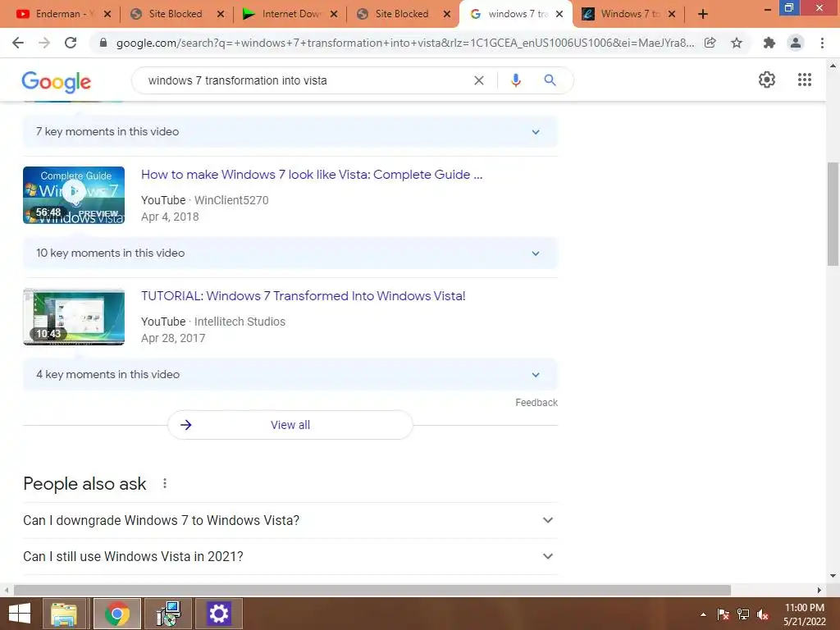The width and height of the screenshot is (840, 630).
Task: Open Windows Start menu
Action: pyautogui.click(x=20, y=614)
